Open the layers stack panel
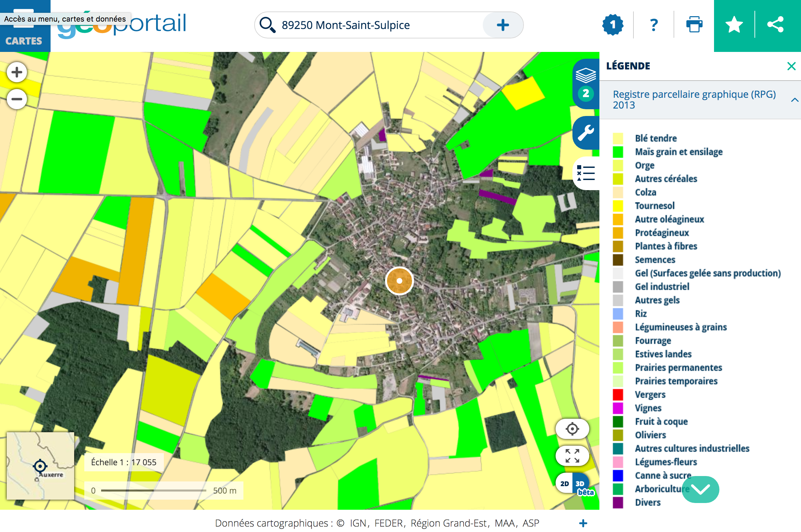 (x=586, y=75)
